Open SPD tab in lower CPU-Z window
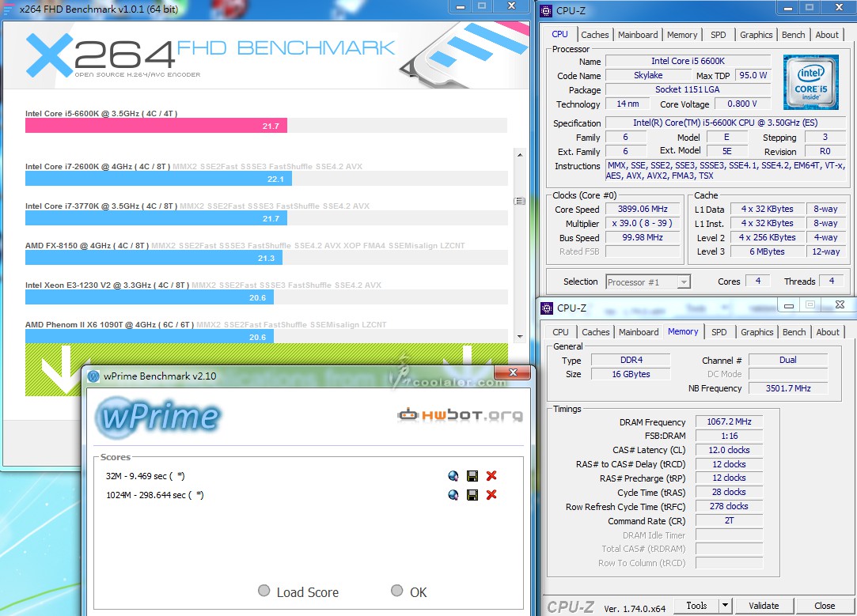 719,332
